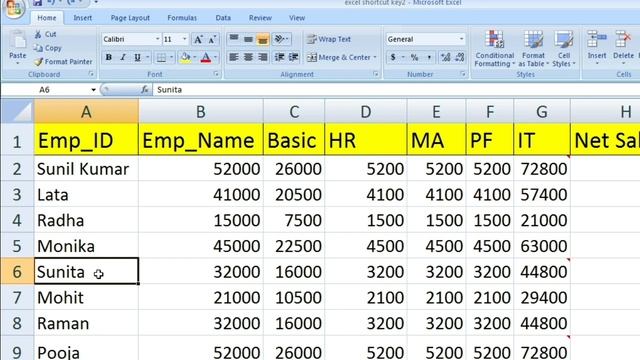Align text left
Viewport: 640px width, 360px height.
[234, 57]
